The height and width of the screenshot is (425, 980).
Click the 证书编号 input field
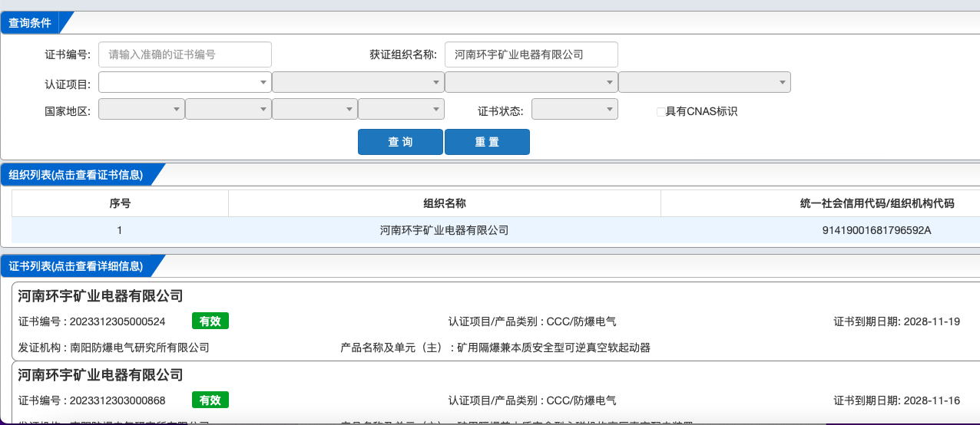click(x=185, y=54)
